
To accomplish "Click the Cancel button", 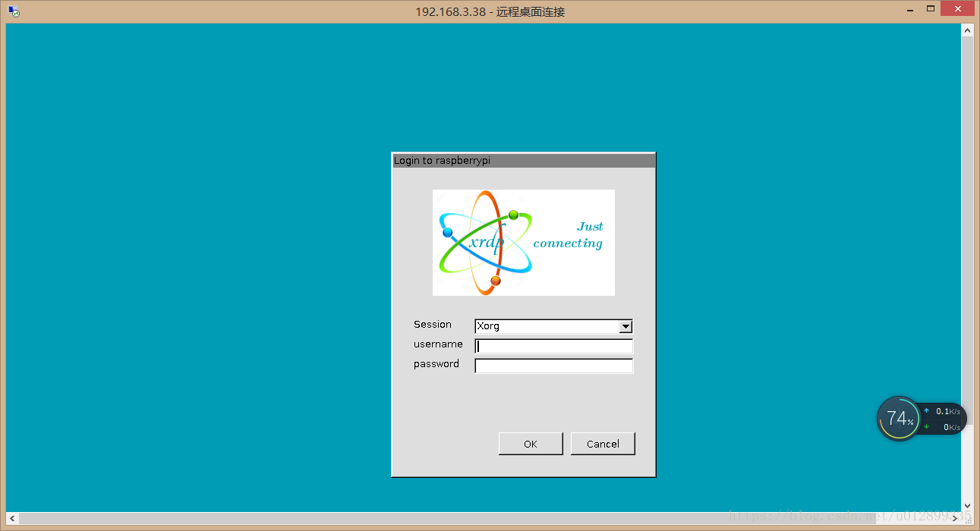I will tap(603, 444).
